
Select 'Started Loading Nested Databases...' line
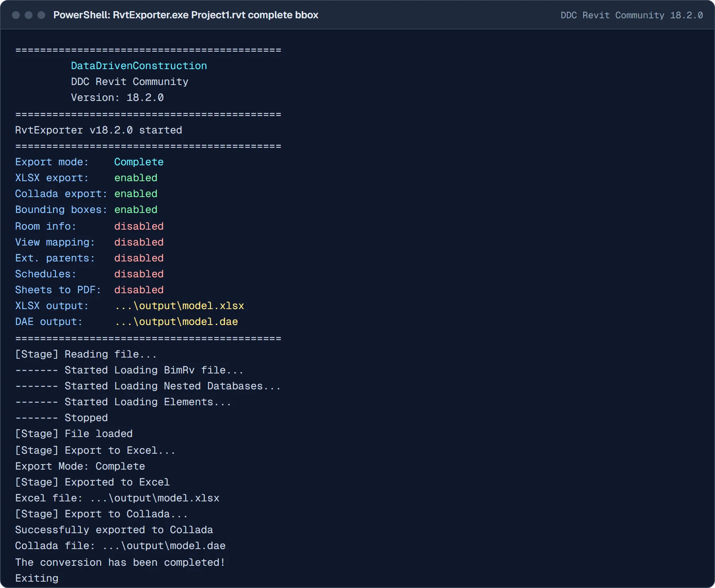click(148, 386)
